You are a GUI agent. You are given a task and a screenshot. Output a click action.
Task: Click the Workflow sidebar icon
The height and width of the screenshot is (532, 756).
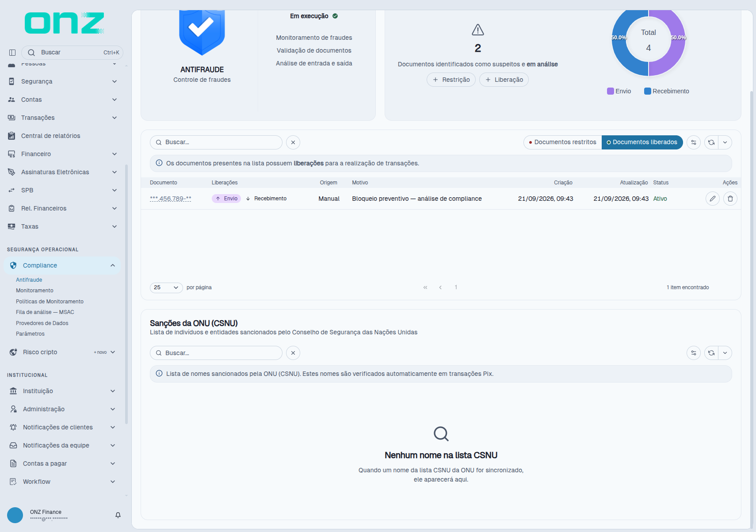tap(13, 482)
